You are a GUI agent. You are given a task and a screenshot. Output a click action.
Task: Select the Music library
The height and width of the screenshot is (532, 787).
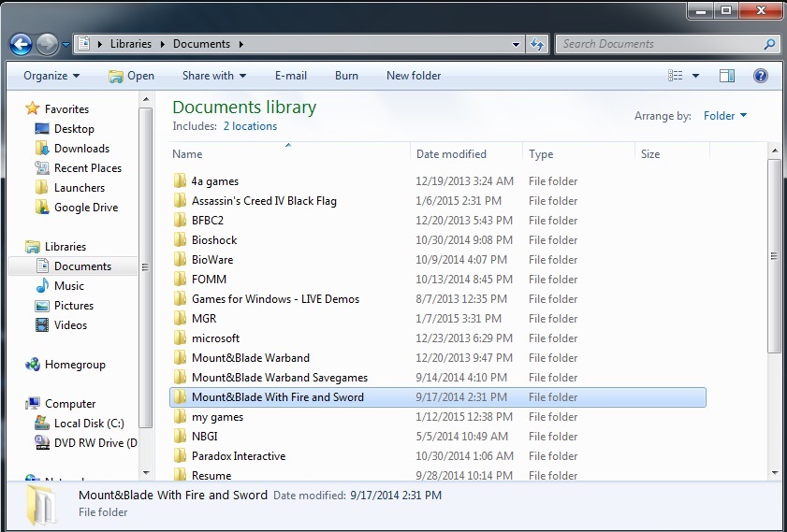pos(59,286)
